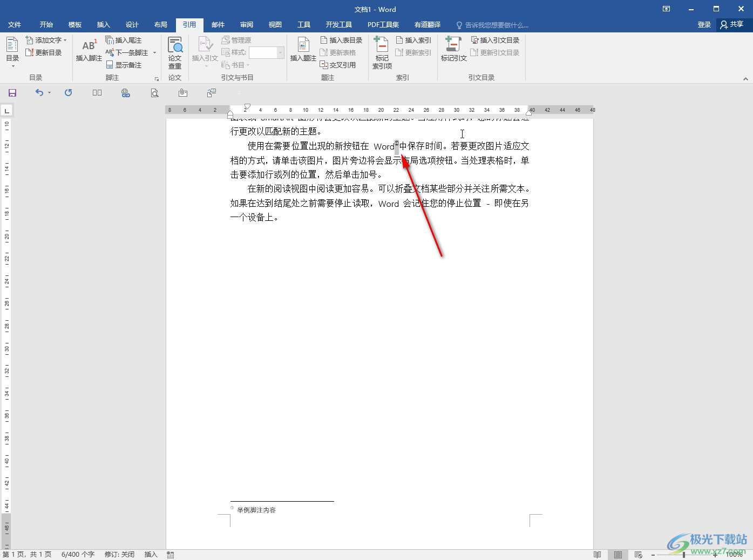753x560 pixels.
Task: Open the 脚注 group dialog launcher
Action: tap(157, 79)
